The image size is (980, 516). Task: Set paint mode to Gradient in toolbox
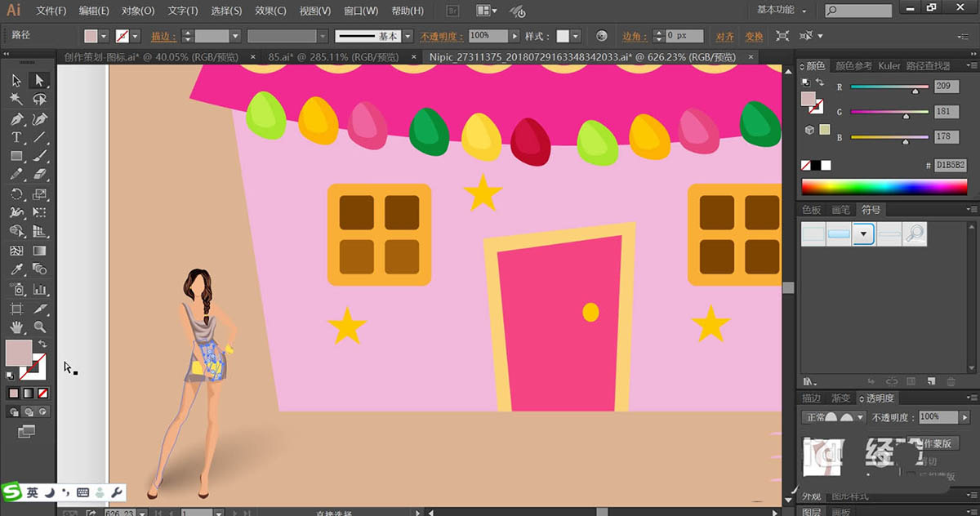pos(28,393)
